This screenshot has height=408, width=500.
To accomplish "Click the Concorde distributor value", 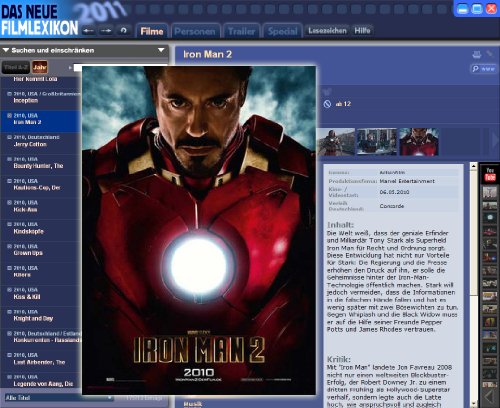I will (392, 206).
